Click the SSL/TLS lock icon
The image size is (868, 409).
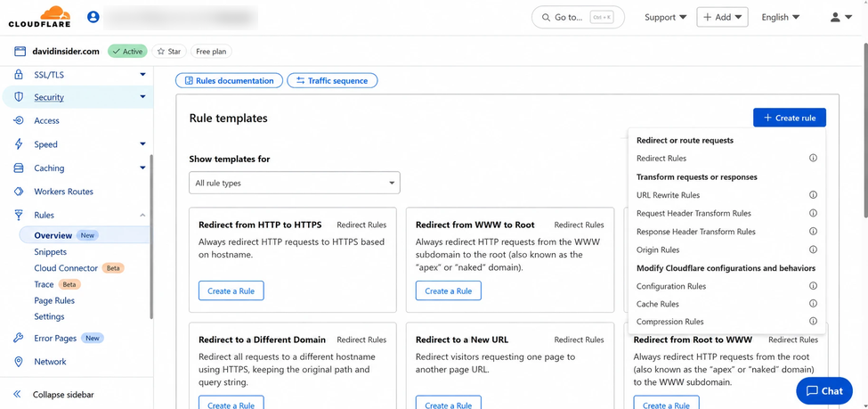[19, 74]
